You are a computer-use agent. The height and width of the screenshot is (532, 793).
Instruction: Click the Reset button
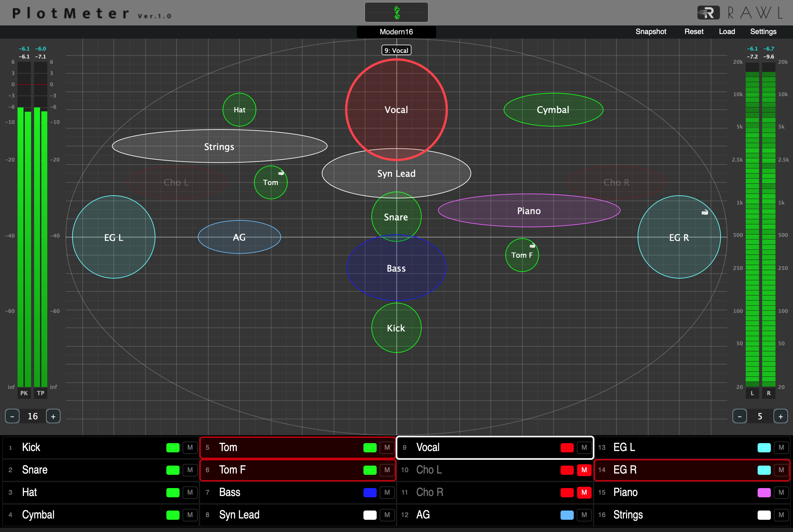693,31
